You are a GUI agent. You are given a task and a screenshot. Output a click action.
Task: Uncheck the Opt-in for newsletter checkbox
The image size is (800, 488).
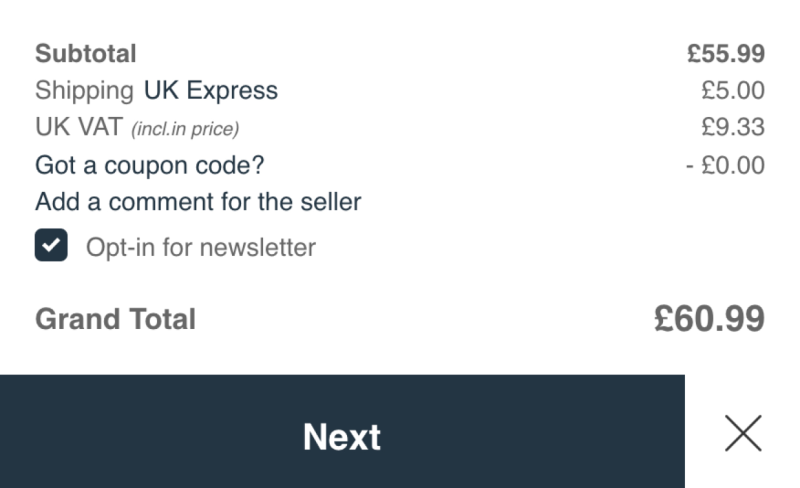[x=51, y=245]
